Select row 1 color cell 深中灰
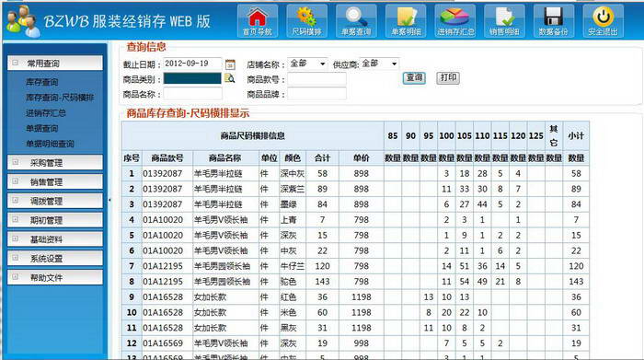Viewport: 644px width, 360px height. coord(293,173)
